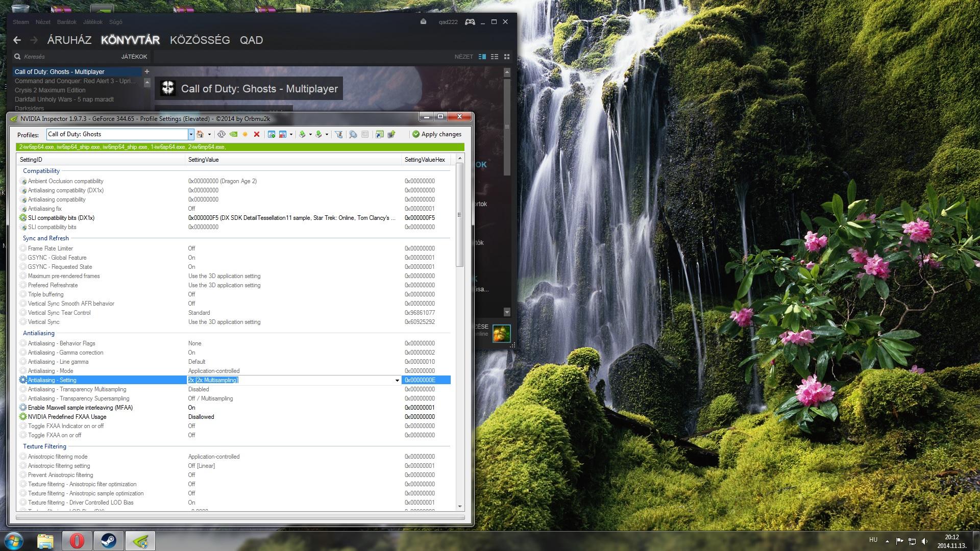Open Steam from the taskbar
Screen dimensions: 980x551
click(108, 541)
